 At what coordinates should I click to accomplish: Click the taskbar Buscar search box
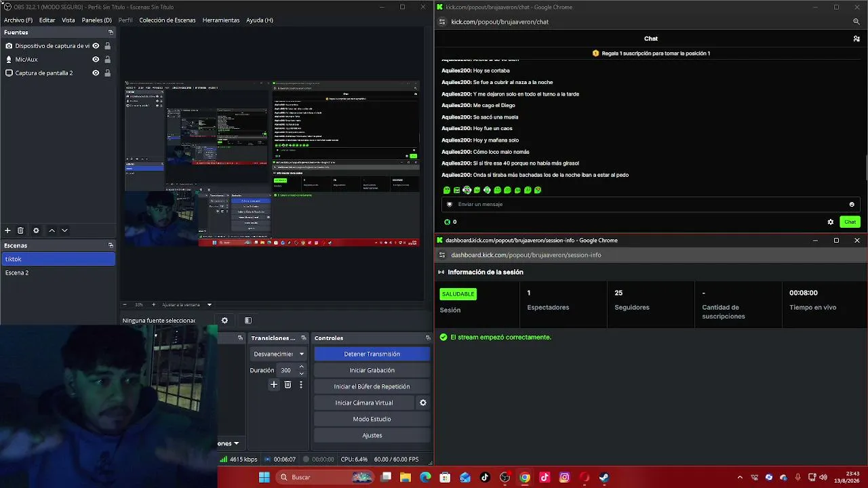click(324, 477)
